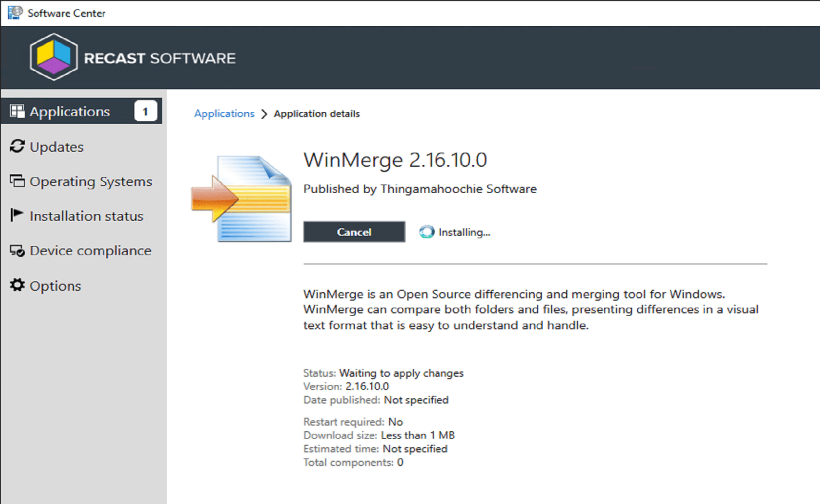820x504 pixels.
Task: Switch to Operating Systems label in sidebar
Action: tap(91, 181)
